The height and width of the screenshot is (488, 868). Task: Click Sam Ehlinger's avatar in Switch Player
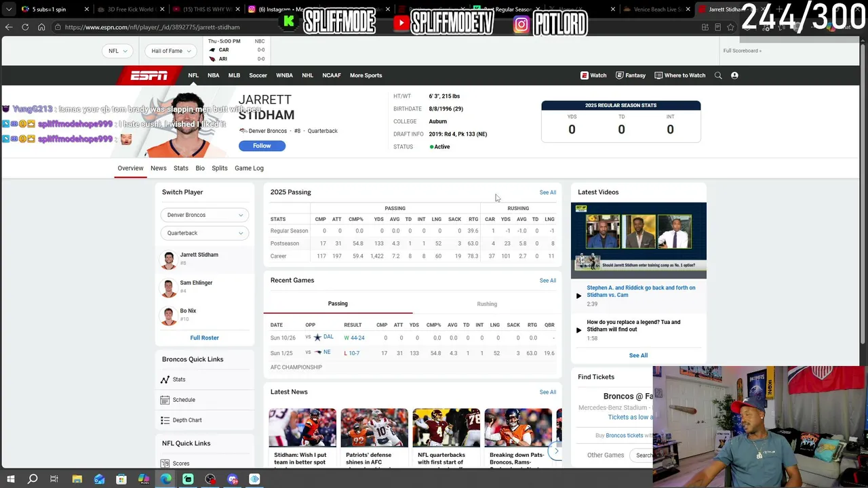coord(169,287)
